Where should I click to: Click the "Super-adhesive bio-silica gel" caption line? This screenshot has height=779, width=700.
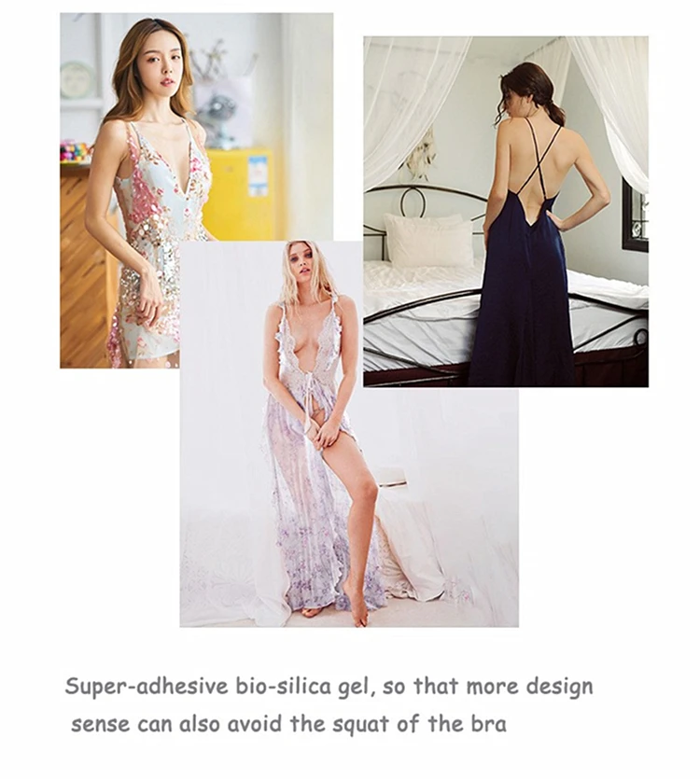tap(329, 687)
